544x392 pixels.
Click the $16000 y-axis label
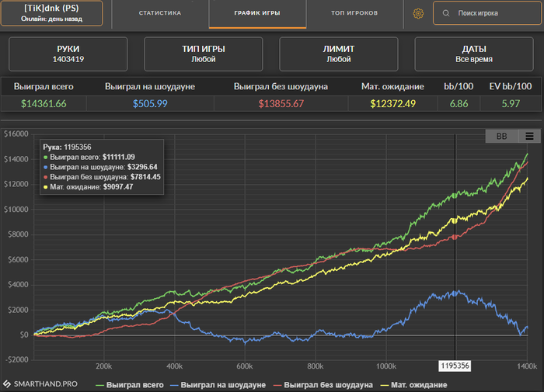click(x=16, y=134)
